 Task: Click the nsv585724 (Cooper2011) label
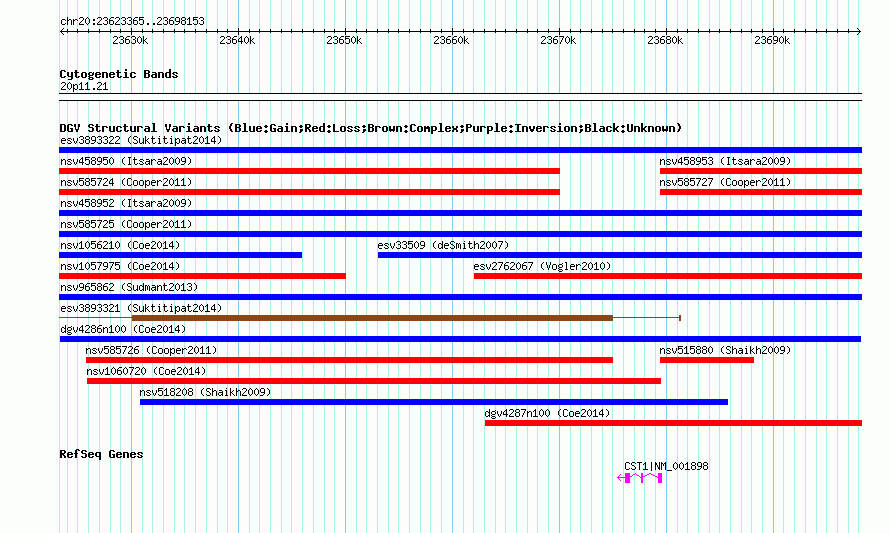pos(126,182)
